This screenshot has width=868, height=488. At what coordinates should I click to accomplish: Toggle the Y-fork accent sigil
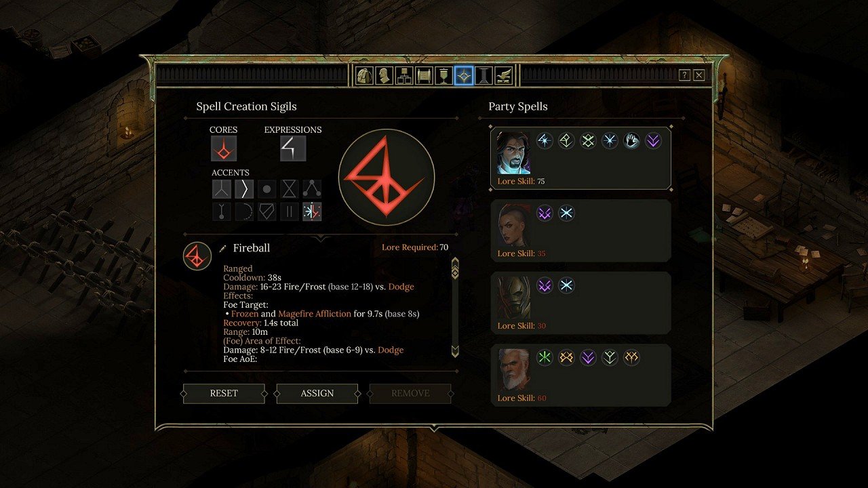pos(222,189)
